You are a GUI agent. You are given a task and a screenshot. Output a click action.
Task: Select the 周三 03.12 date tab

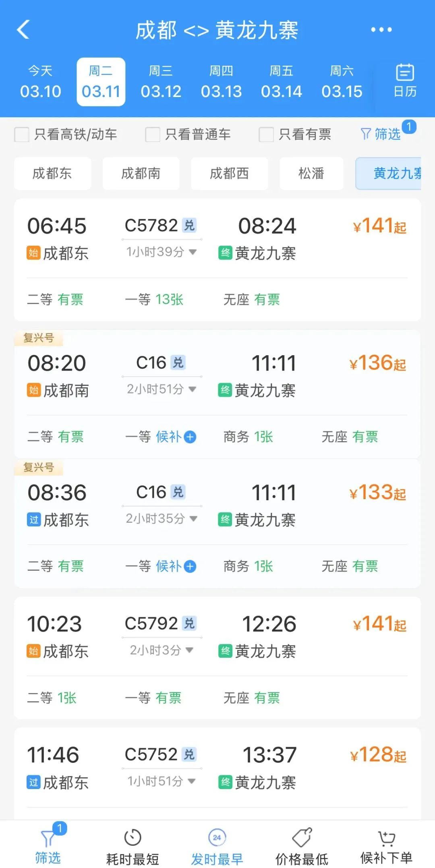161,82
